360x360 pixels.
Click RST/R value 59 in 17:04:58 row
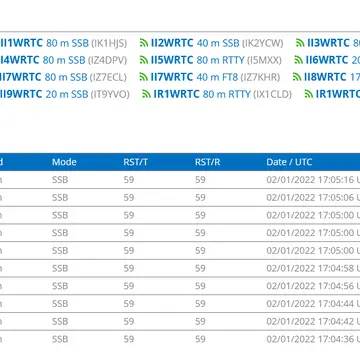[200, 268]
